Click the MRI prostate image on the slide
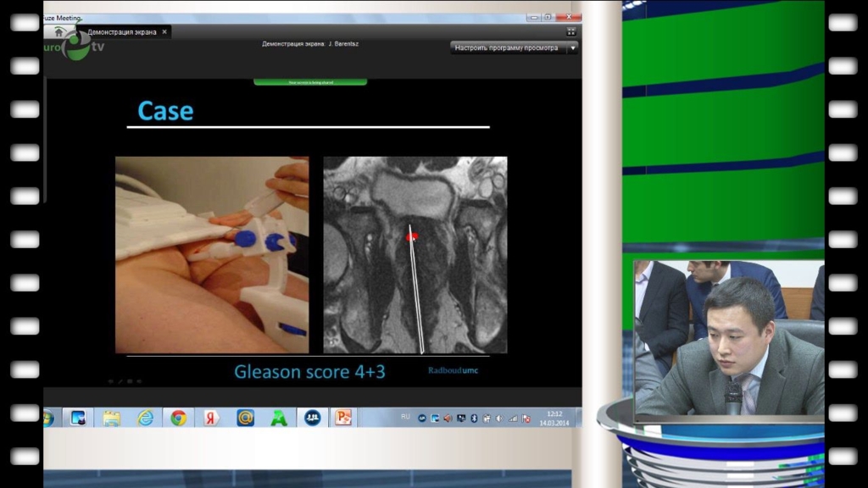The height and width of the screenshot is (488, 868). [415, 254]
